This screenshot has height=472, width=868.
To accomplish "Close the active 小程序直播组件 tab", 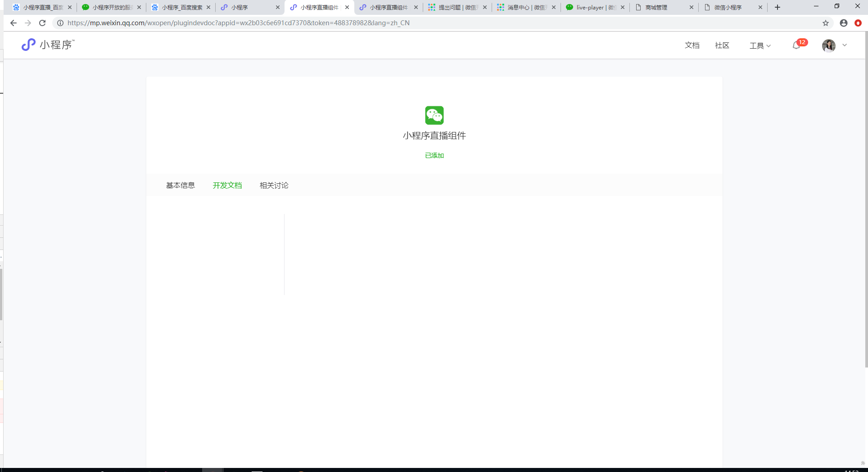I will tap(347, 7).
